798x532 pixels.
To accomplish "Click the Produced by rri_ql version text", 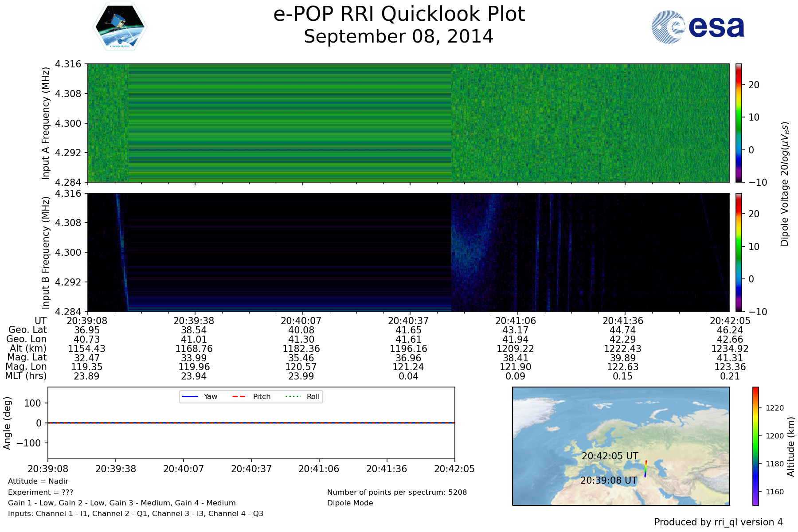I will 718,522.
